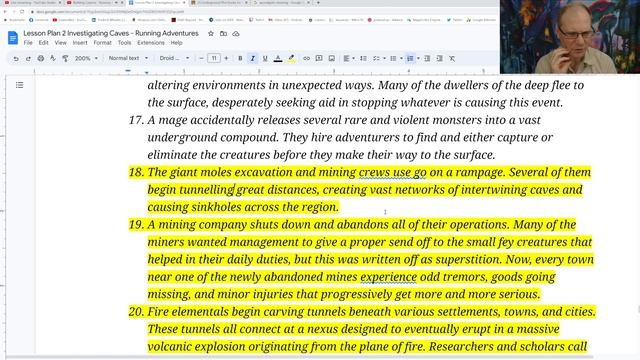This screenshot has width=640, height=360.
Task: Click the Insert image icon
Action: 332,59
